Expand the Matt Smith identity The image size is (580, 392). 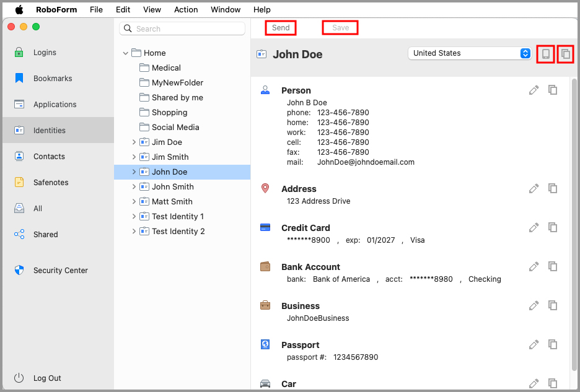(x=134, y=201)
